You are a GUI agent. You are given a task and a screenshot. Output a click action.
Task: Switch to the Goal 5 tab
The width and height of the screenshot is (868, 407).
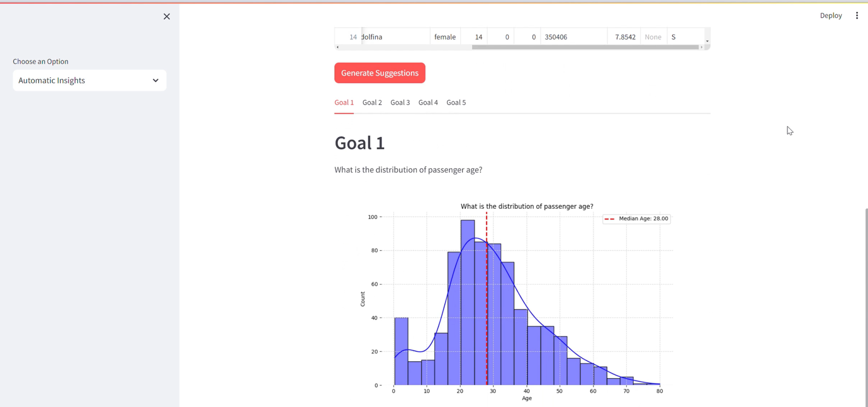456,102
